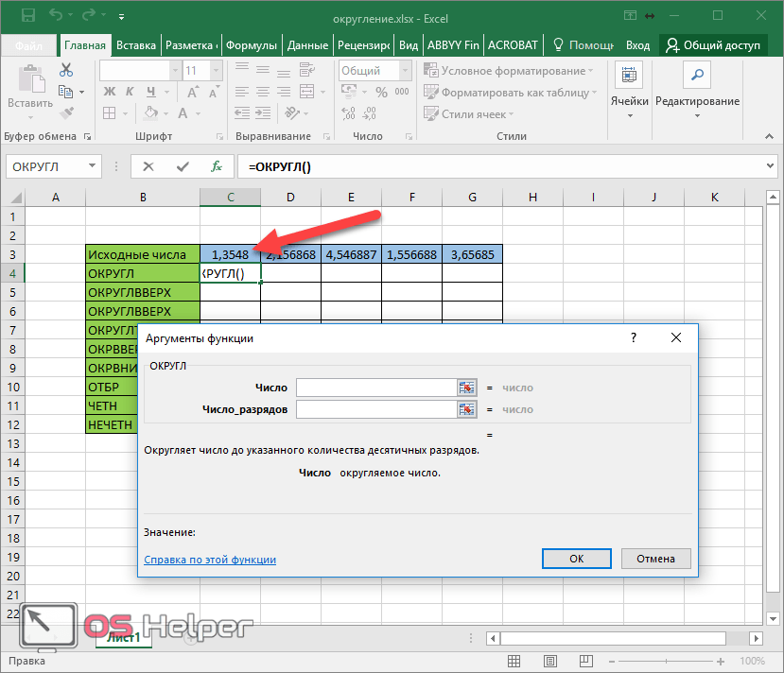Cancel formula entry with the X icon

tap(148, 166)
